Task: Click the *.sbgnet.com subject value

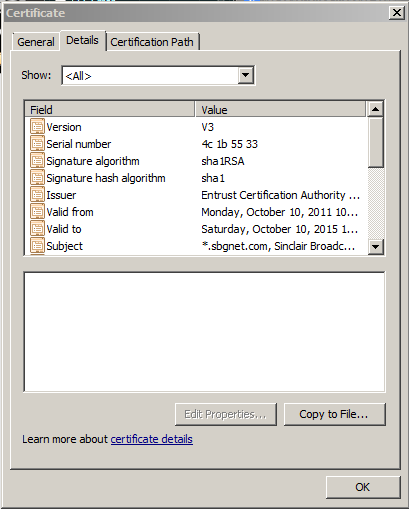Action: (278, 246)
